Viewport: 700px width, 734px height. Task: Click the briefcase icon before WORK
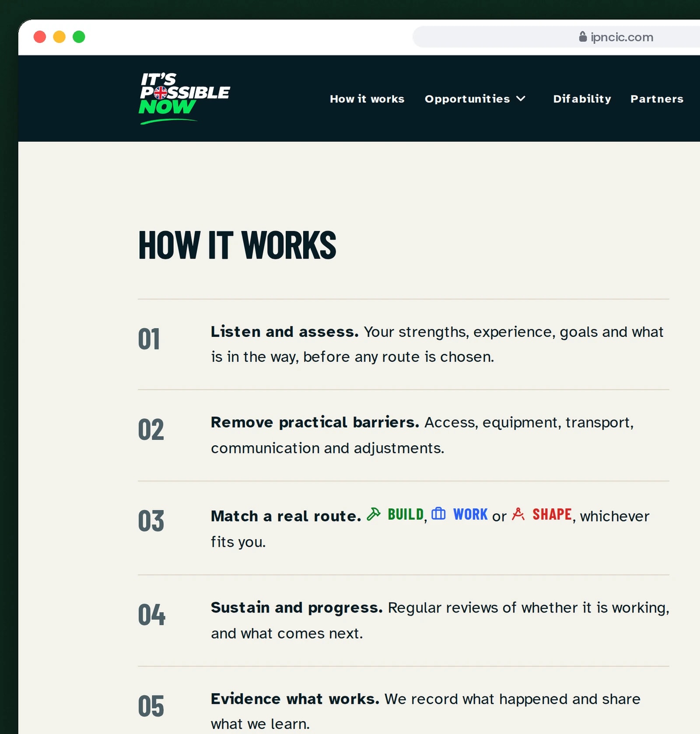click(438, 514)
